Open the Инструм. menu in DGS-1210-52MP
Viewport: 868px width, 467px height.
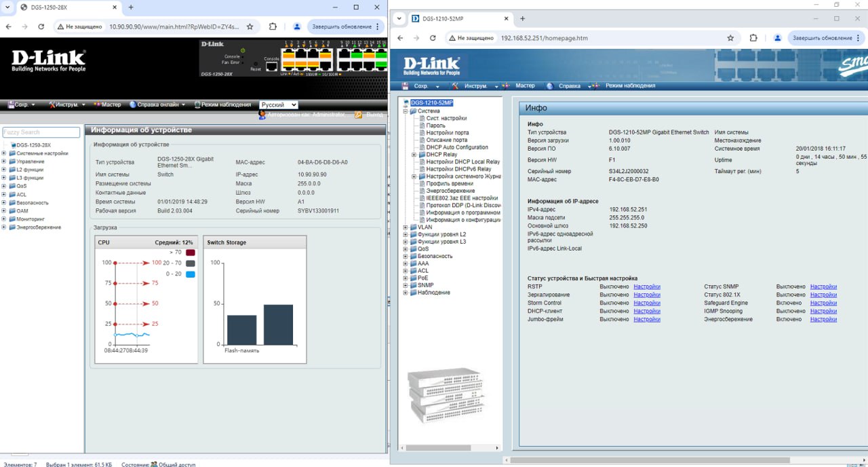pos(475,86)
